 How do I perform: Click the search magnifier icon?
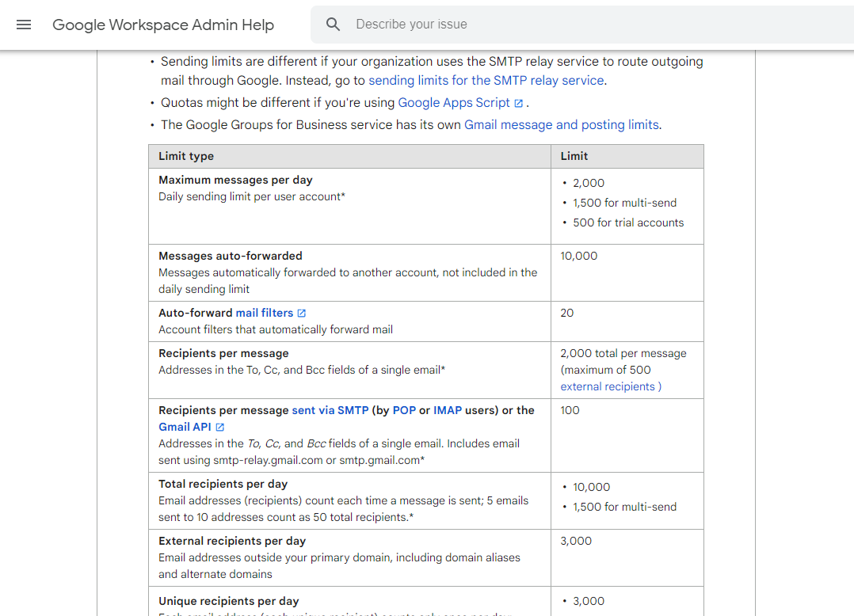point(333,25)
